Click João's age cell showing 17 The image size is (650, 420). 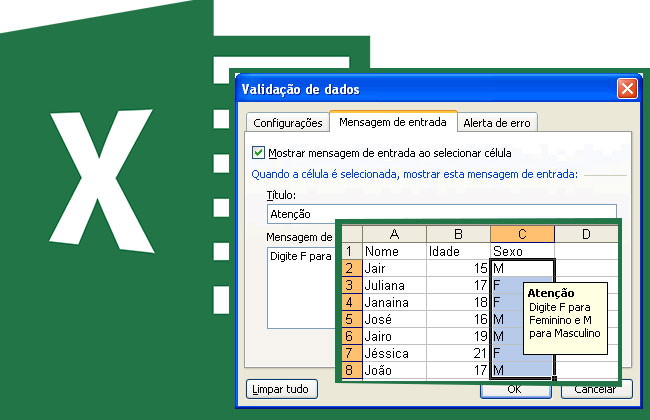[458, 370]
